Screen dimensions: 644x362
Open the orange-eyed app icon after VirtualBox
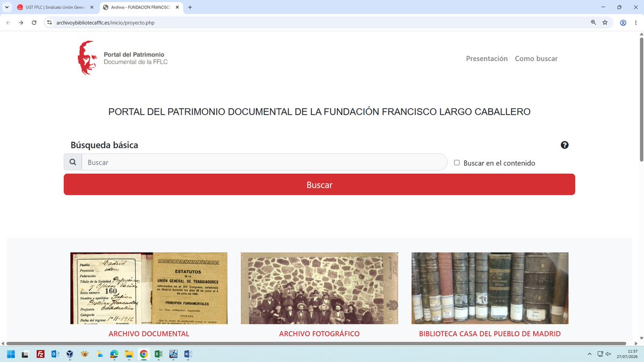[84, 354]
